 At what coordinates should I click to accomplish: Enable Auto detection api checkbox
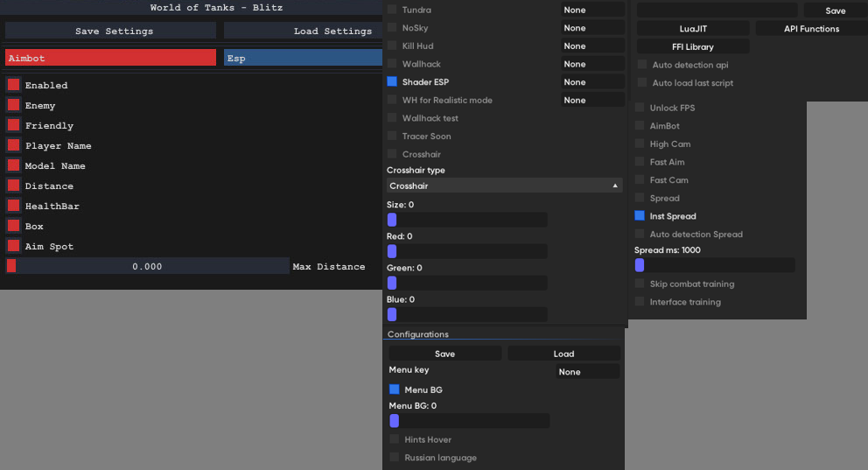(x=642, y=64)
